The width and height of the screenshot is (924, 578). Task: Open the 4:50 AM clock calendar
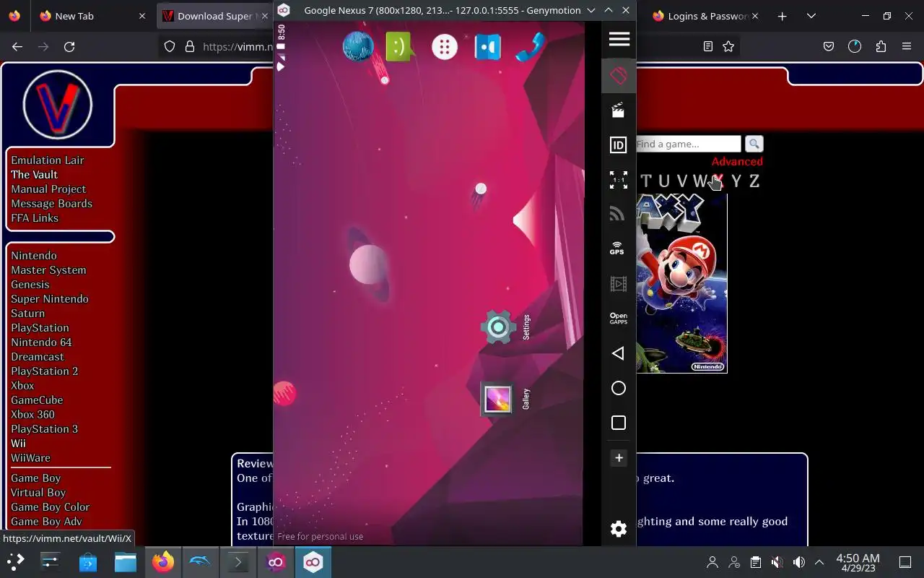[x=858, y=562]
